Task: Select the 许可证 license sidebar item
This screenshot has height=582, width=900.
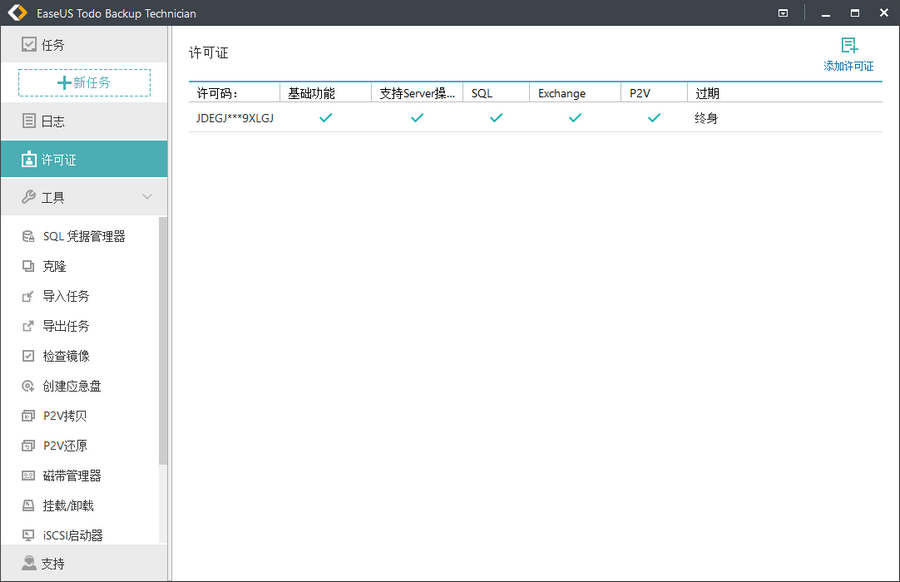Action: [84, 159]
